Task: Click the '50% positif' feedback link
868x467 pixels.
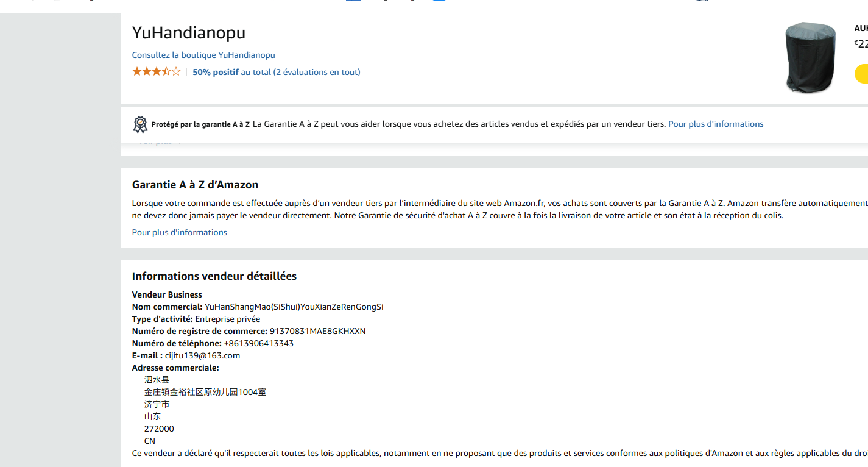Action: 216,72
